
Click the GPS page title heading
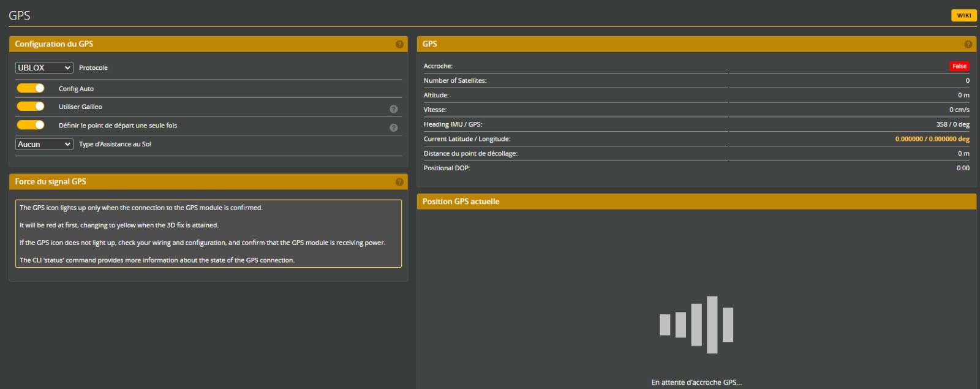coord(20,15)
